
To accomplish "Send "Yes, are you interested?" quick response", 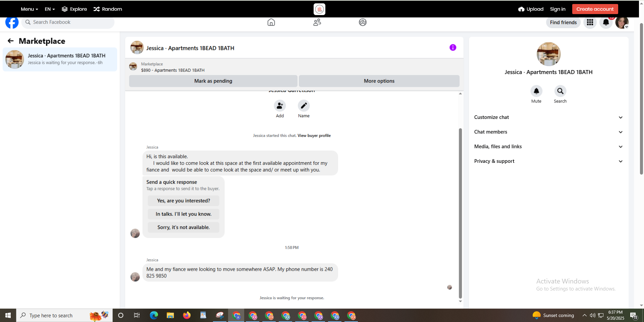I will pos(183,201).
